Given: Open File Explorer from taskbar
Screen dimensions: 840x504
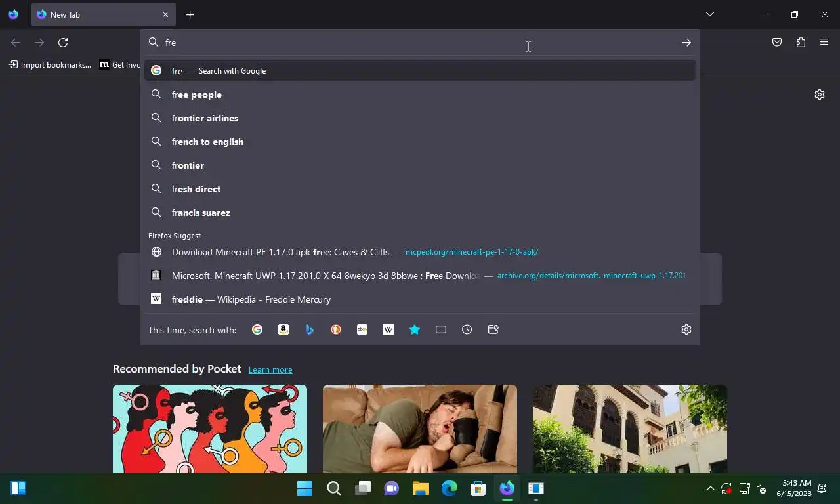Looking at the screenshot, I should tap(420, 488).
